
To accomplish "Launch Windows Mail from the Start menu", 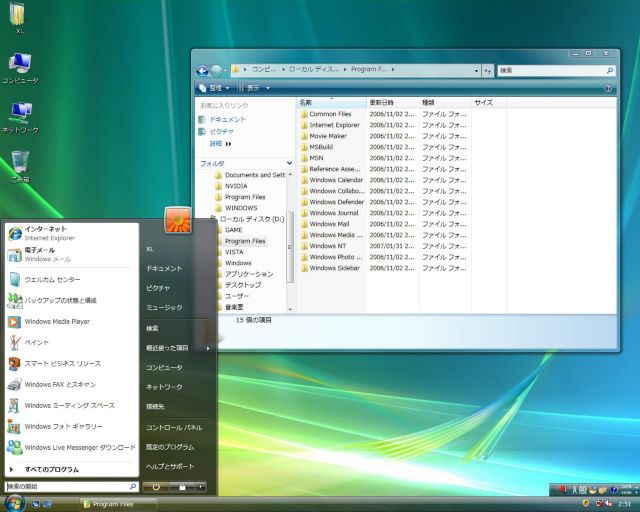I will point(71,254).
